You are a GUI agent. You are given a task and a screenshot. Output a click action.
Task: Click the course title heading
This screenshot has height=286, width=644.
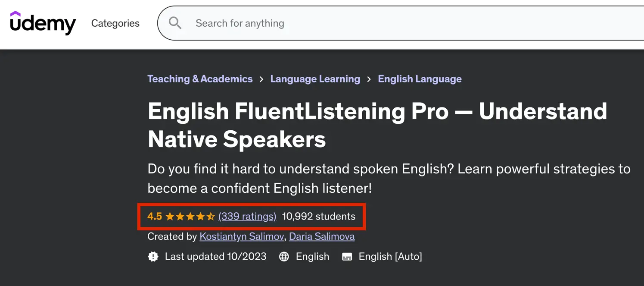(377, 125)
